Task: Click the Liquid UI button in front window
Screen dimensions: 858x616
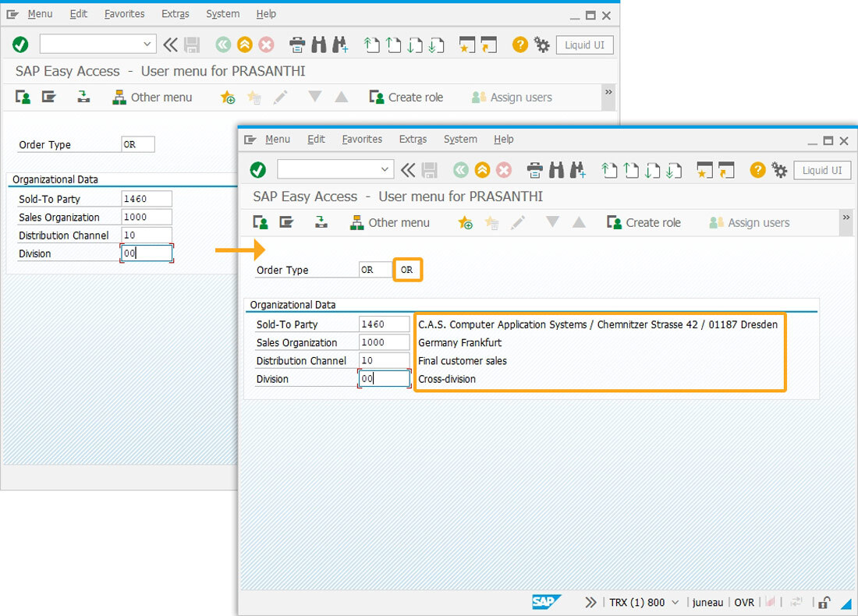Action: click(822, 170)
